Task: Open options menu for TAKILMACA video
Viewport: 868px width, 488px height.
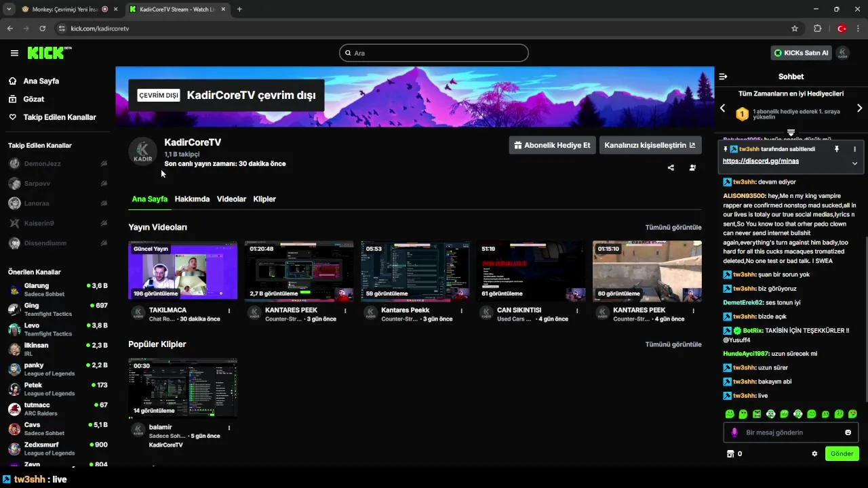Action: click(x=229, y=311)
